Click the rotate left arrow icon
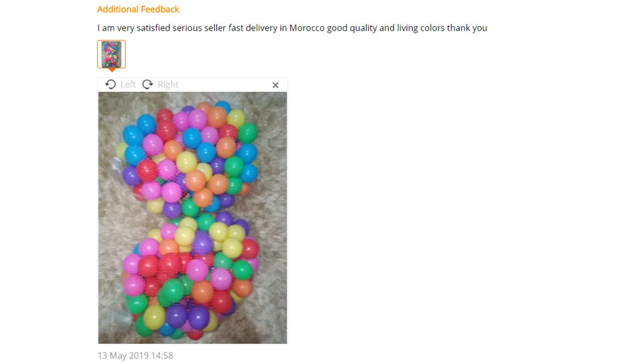621x364 pixels. 110,84
